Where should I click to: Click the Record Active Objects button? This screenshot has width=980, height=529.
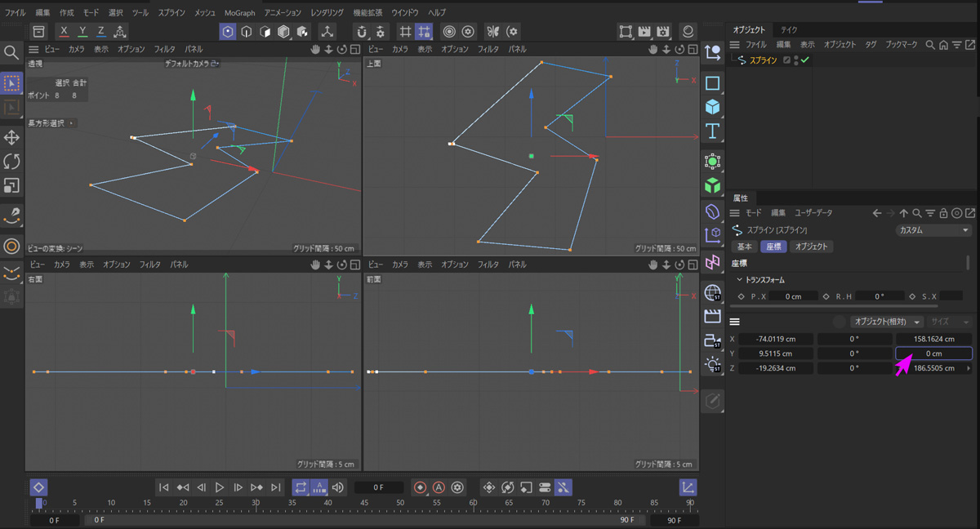point(420,487)
